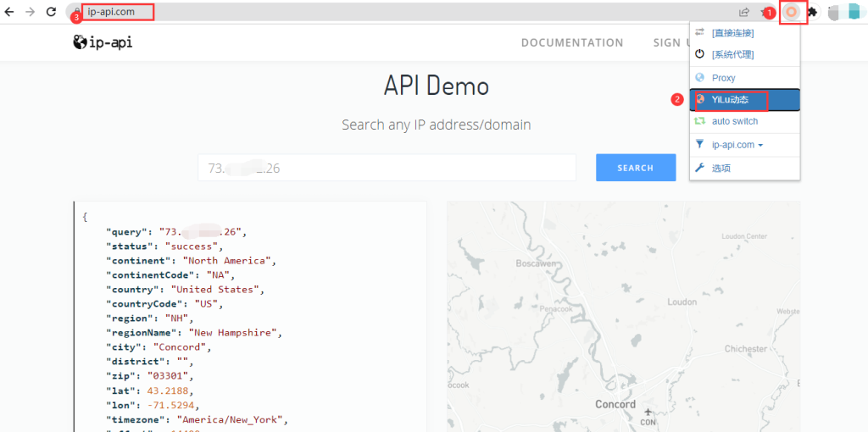Open the SwitchyOmega proxy extension icon
The width and height of the screenshot is (868, 432).
tap(793, 12)
